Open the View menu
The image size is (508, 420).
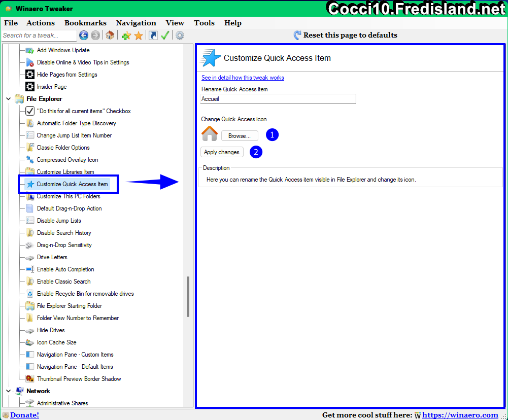(x=175, y=23)
